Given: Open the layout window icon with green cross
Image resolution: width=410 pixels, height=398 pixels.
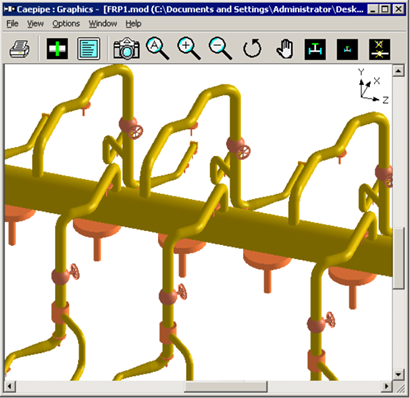Looking at the screenshot, I should pos(57,49).
